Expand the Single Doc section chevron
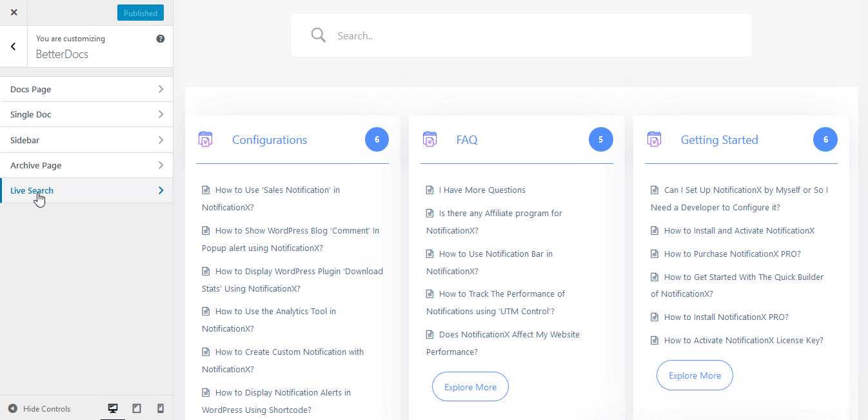This screenshot has height=420, width=868. 161,114
